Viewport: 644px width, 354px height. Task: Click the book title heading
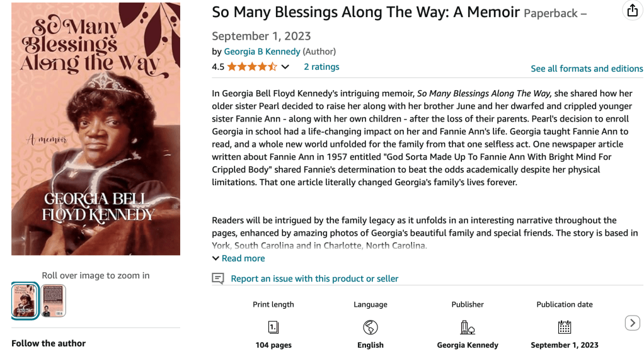pyautogui.click(x=365, y=12)
